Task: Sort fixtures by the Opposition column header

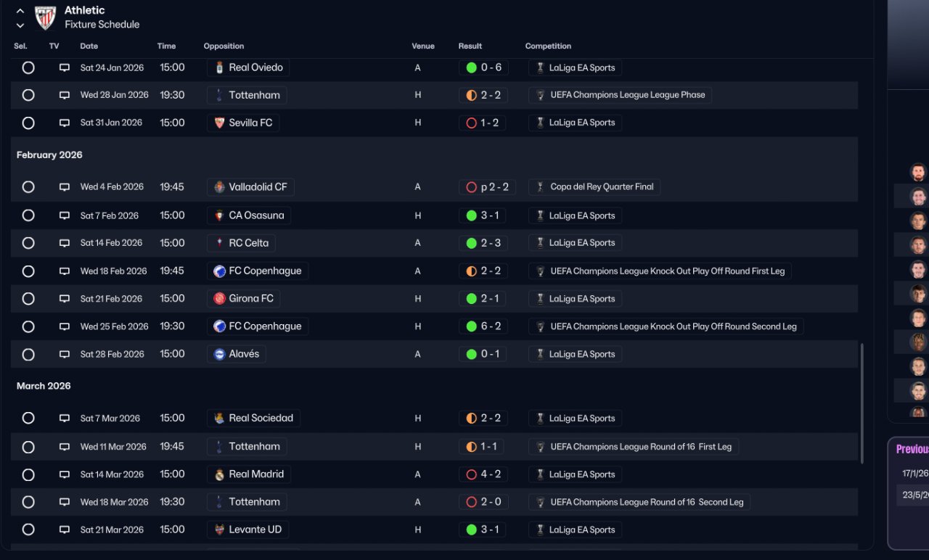Action: (x=224, y=46)
